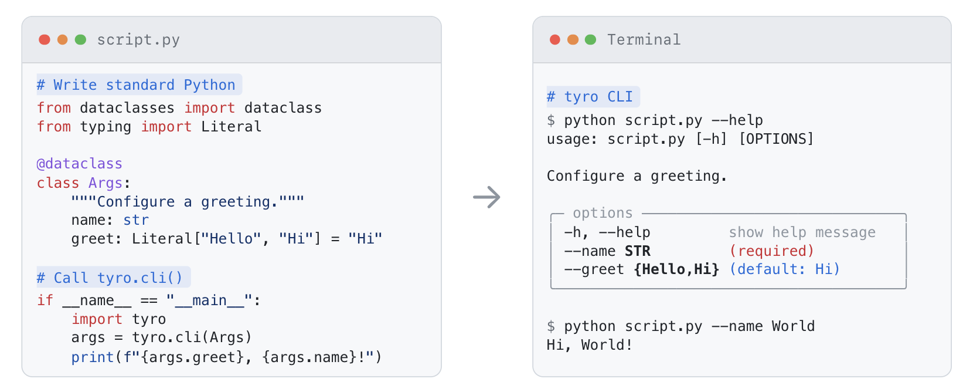The width and height of the screenshot is (980, 392).
Task: Click the green dot in script.py window
Action: (80, 39)
